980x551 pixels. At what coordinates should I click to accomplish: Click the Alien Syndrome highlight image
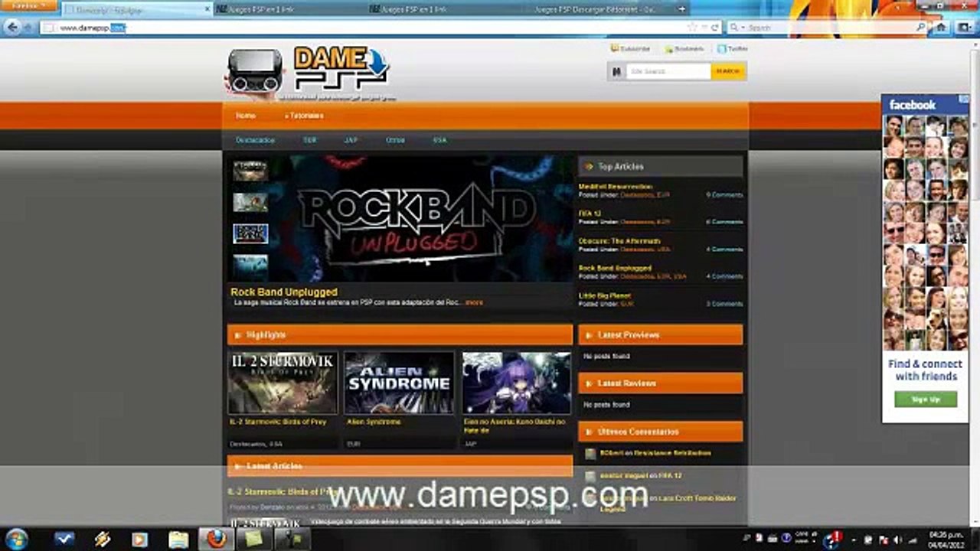pos(399,383)
